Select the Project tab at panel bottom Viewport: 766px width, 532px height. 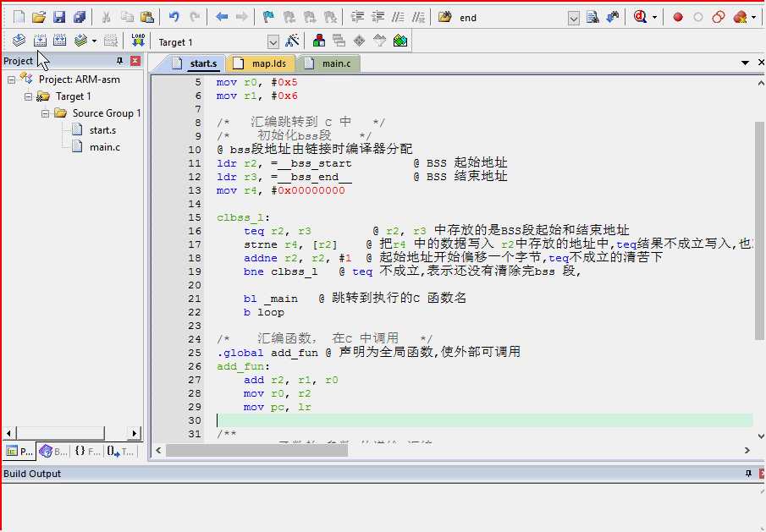pos(19,452)
